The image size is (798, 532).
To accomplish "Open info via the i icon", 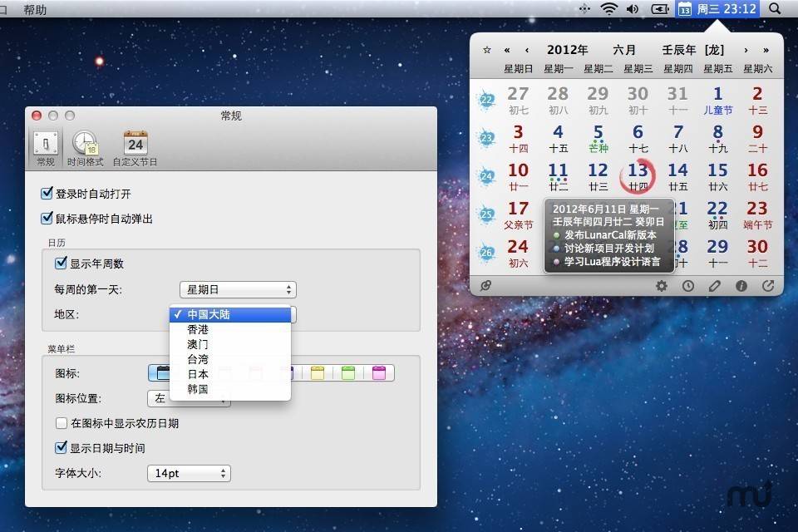I will point(741,286).
